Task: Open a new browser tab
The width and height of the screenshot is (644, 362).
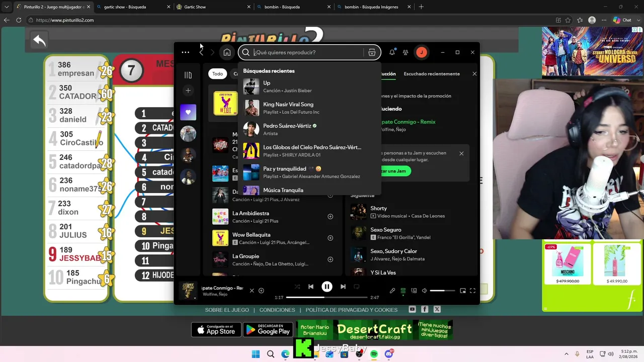Action: pos(421,7)
